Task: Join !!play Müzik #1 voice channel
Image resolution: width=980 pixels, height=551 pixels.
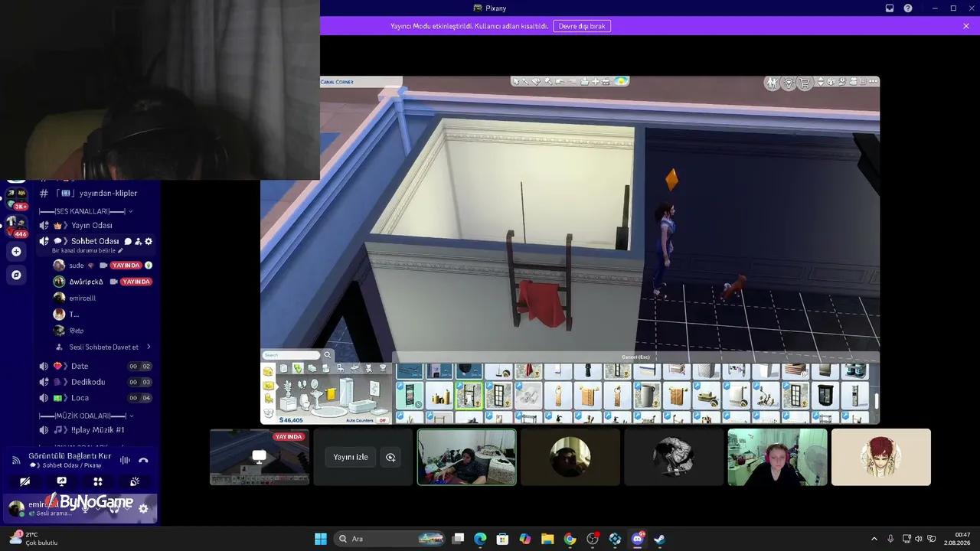Action: pos(98,430)
